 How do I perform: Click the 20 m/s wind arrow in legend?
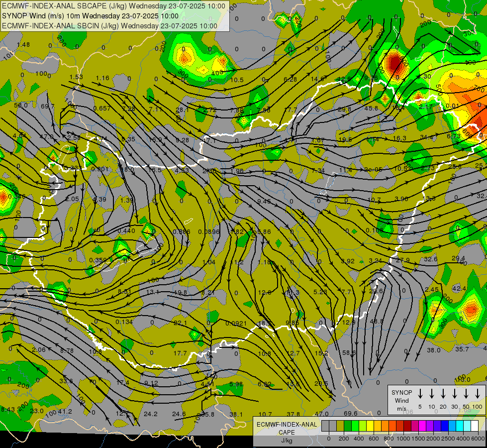coord(443,394)
